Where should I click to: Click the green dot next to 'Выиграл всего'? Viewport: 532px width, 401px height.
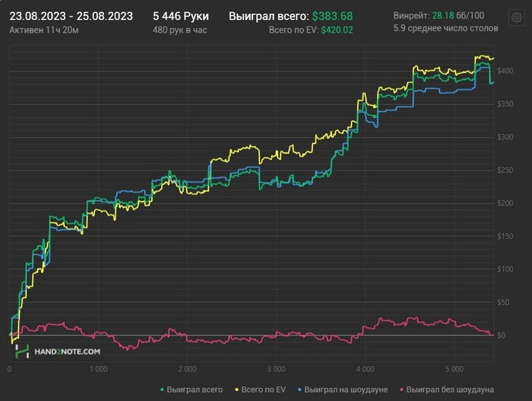[x=162, y=390]
